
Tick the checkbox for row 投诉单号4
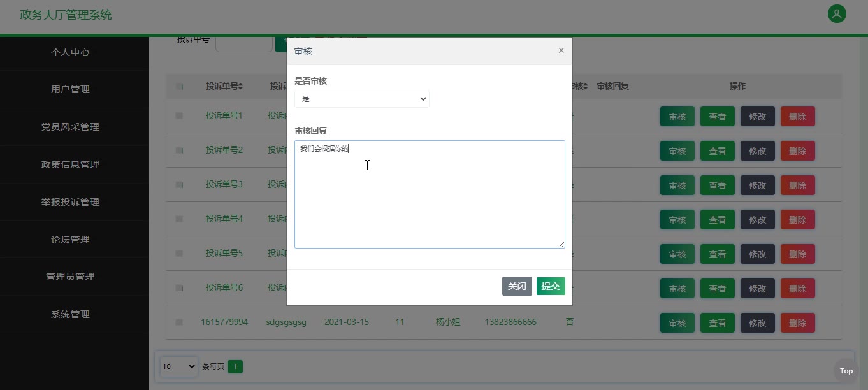pyautogui.click(x=179, y=219)
